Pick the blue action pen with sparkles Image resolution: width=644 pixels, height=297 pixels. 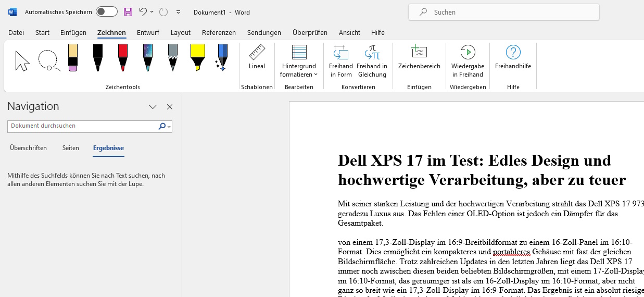(222, 58)
